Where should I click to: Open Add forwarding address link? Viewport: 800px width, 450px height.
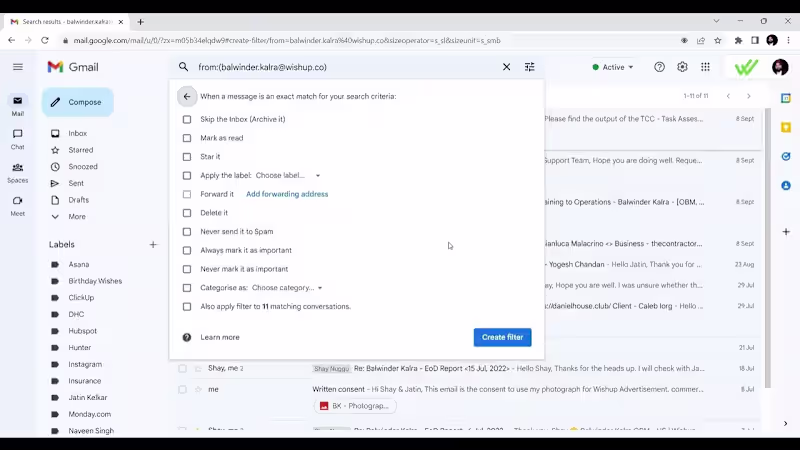pos(287,194)
